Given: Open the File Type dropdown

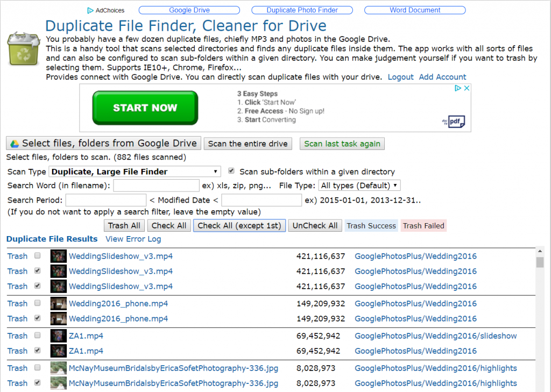Looking at the screenshot, I should point(359,185).
